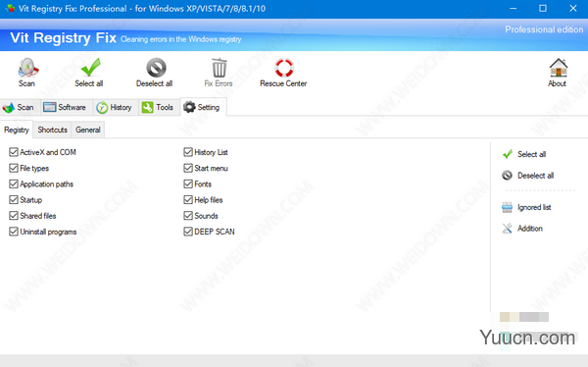Close the Vit Registry Fix window
This screenshot has height=367, width=588.
(x=573, y=8)
